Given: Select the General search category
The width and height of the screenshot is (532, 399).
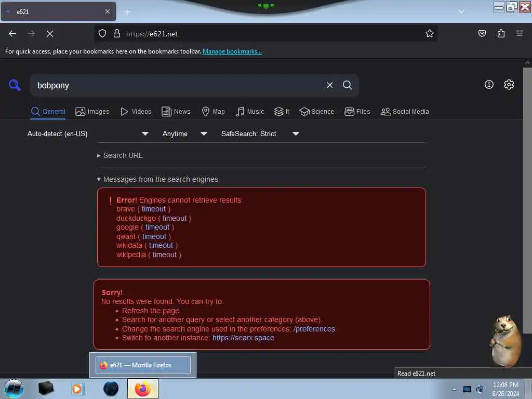Looking at the screenshot, I should 48,112.
